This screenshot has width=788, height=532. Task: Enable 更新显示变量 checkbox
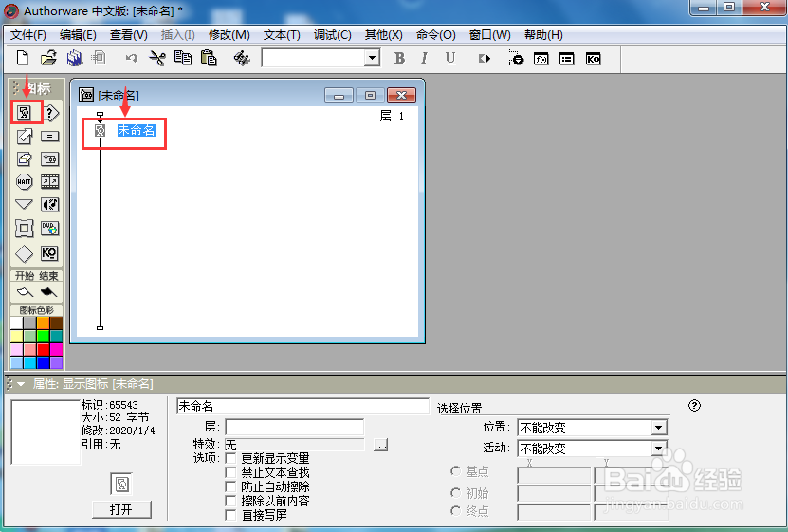(230, 458)
